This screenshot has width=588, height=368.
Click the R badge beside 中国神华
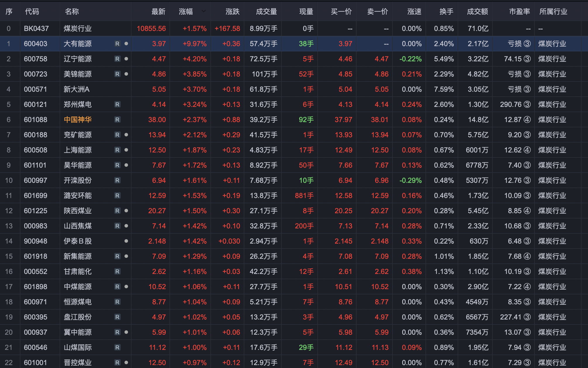click(x=117, y=120)
